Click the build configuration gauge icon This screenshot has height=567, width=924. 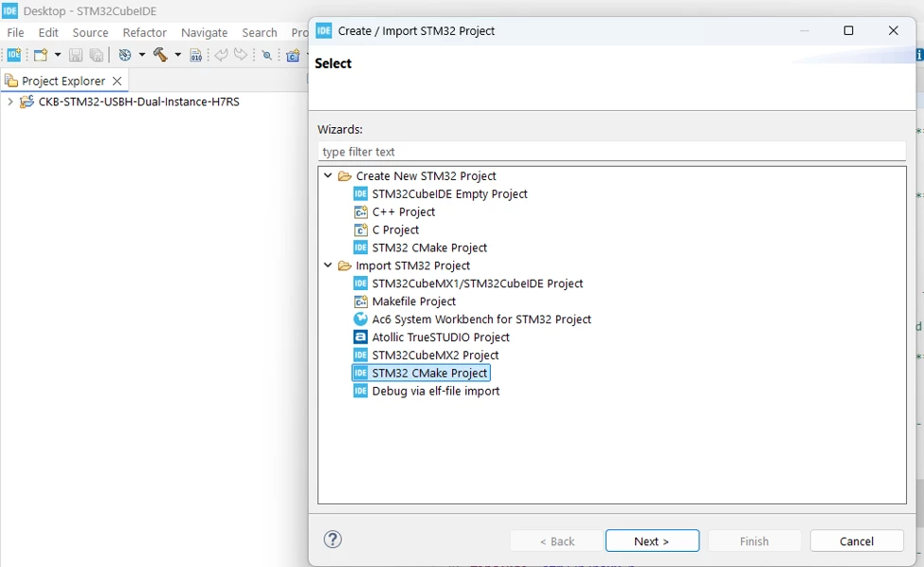(125, 55)
